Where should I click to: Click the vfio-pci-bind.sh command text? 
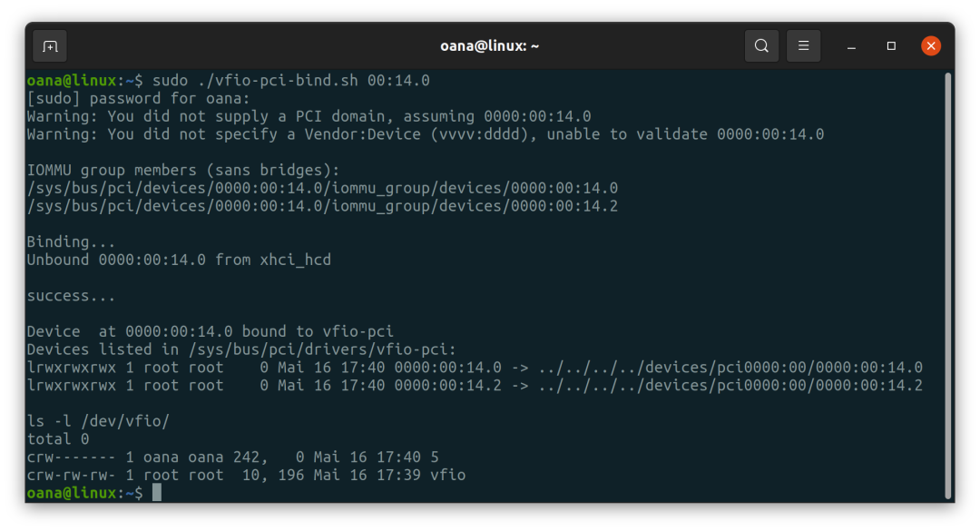tap(278, 81)
